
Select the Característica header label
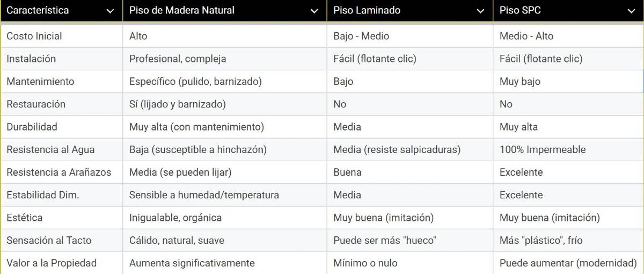38,10
